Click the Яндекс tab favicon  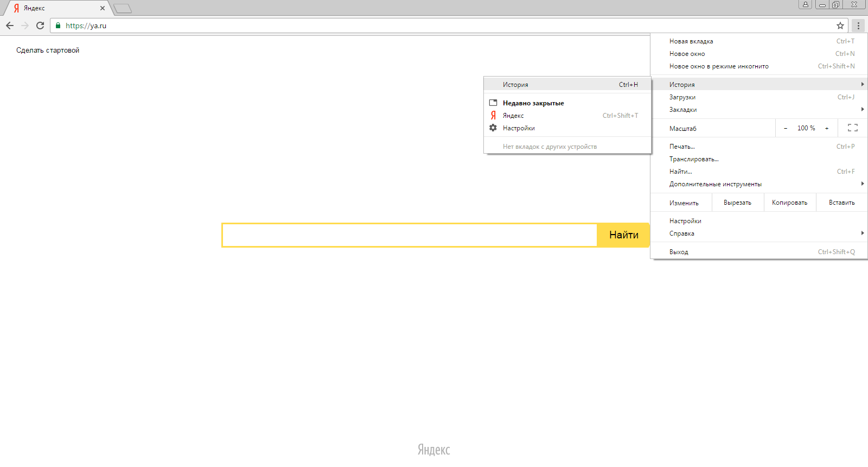click(x=16, y=8)
